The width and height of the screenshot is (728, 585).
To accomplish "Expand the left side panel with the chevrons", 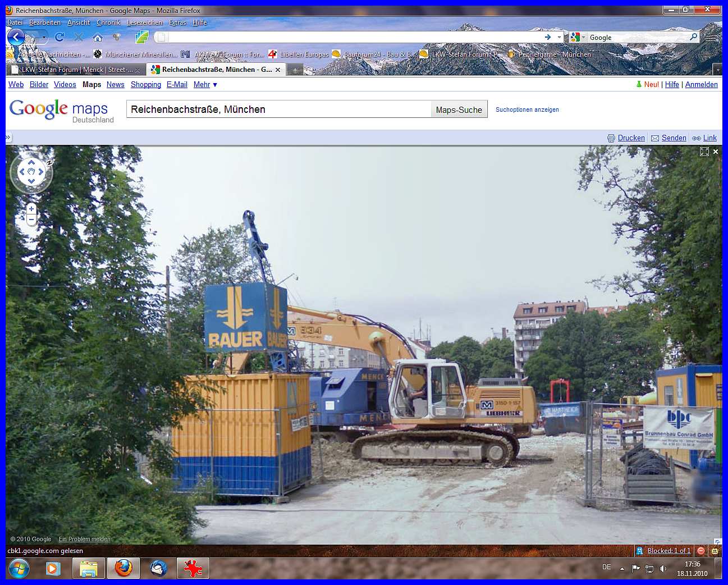I will (8, 138).
